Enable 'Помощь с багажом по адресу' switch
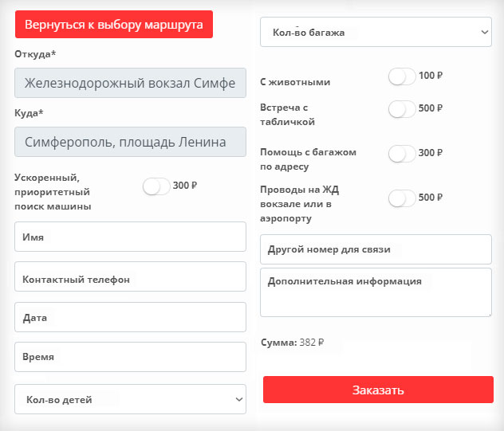This screenshot has width=504, height=431. click(402, 154)
